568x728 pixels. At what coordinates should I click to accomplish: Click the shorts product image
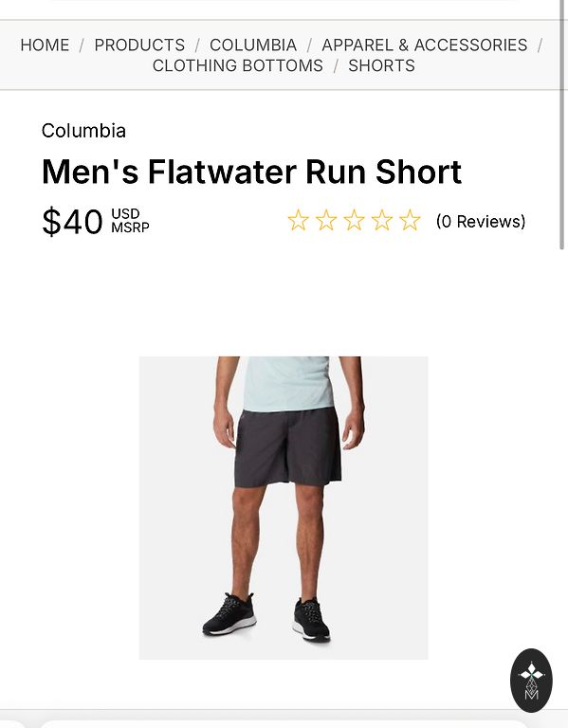284,508
